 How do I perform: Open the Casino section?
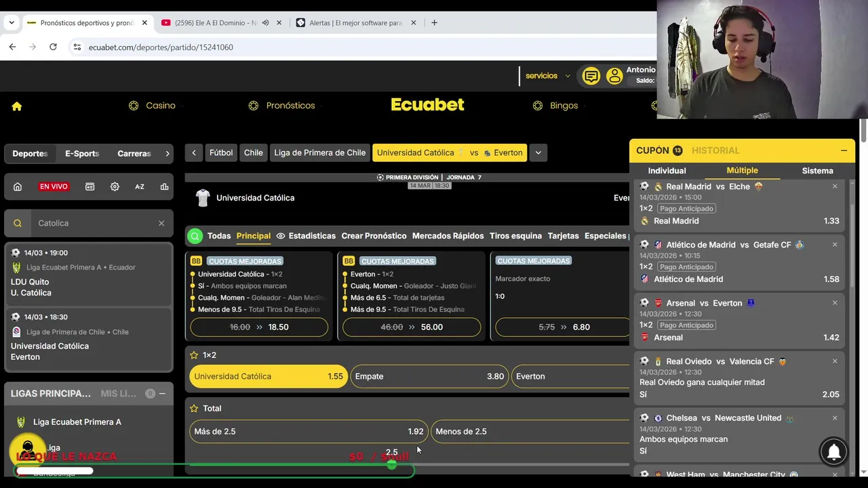pos(152,106)
